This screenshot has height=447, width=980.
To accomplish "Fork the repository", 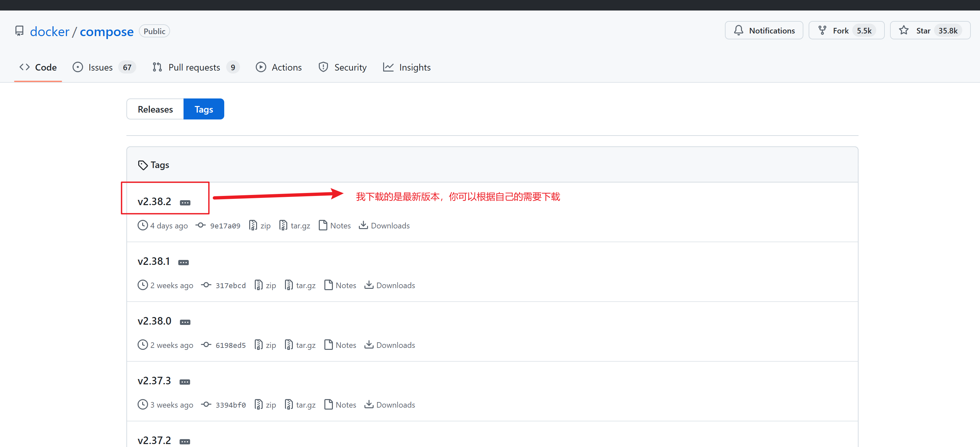I will point(846,31).
